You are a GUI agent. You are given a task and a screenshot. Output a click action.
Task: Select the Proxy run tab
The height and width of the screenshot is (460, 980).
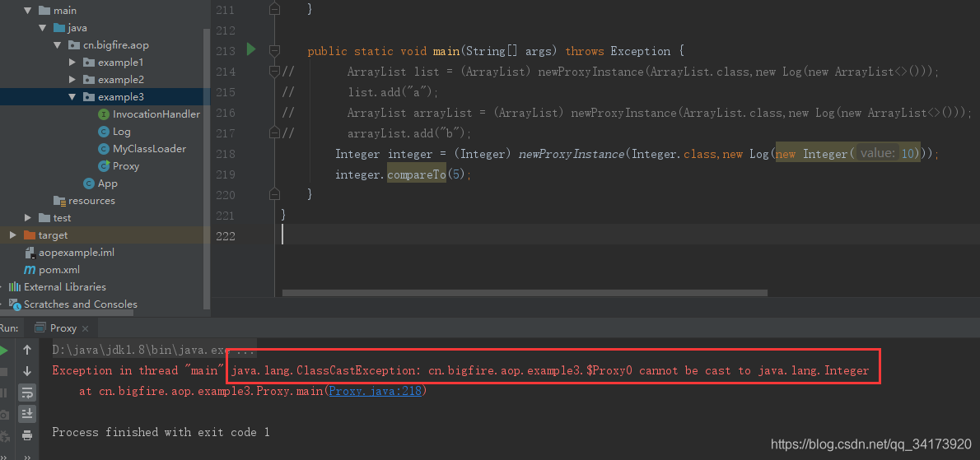[63, 328]
